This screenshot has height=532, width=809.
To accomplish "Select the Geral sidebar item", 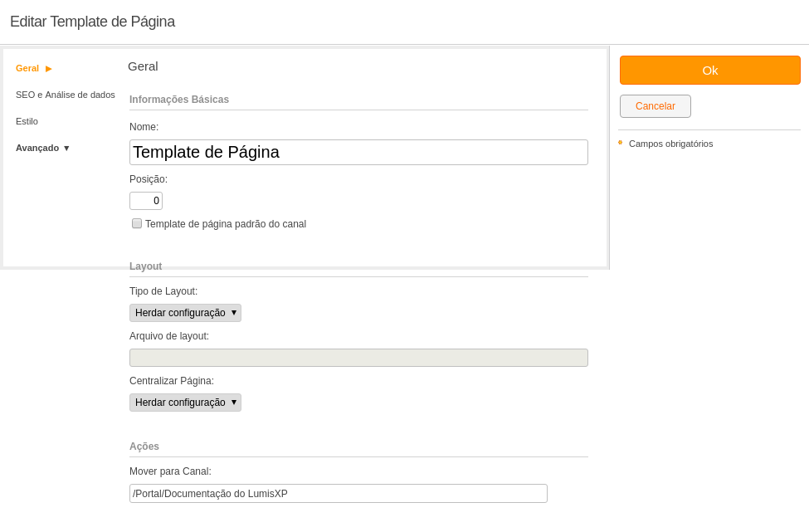I will click(27, 69).
